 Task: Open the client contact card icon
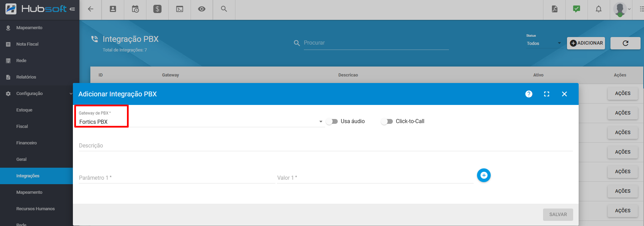[x=113, y=9]
